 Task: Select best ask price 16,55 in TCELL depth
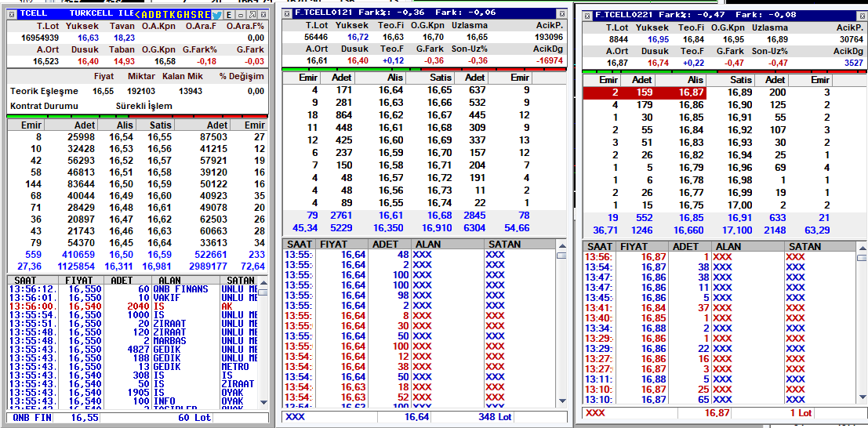161,136
